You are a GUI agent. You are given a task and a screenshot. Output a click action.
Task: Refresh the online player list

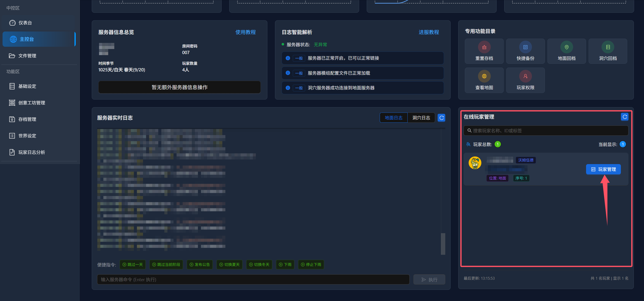[x=624, y=117]
